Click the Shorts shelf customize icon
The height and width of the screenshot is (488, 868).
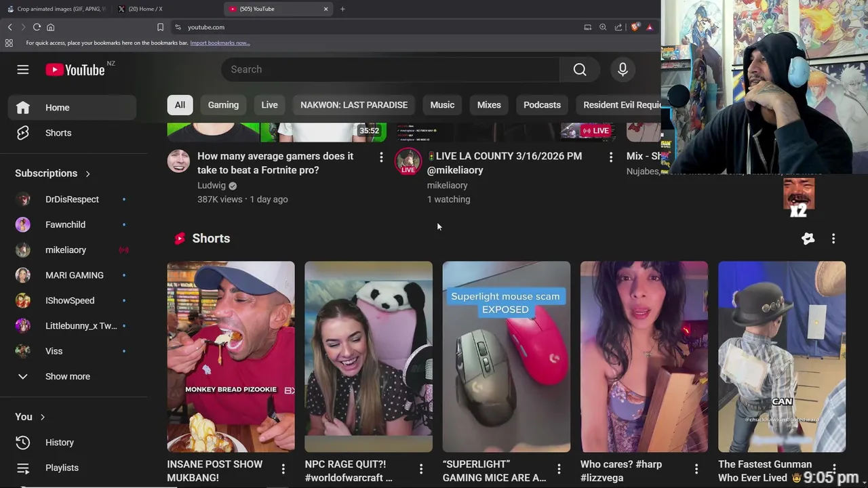(x=808, y=239)
